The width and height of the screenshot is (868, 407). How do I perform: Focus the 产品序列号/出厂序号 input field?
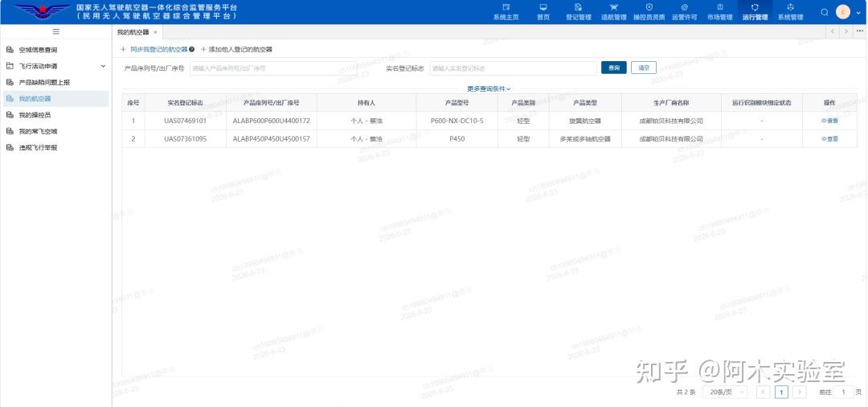point(273,68)
